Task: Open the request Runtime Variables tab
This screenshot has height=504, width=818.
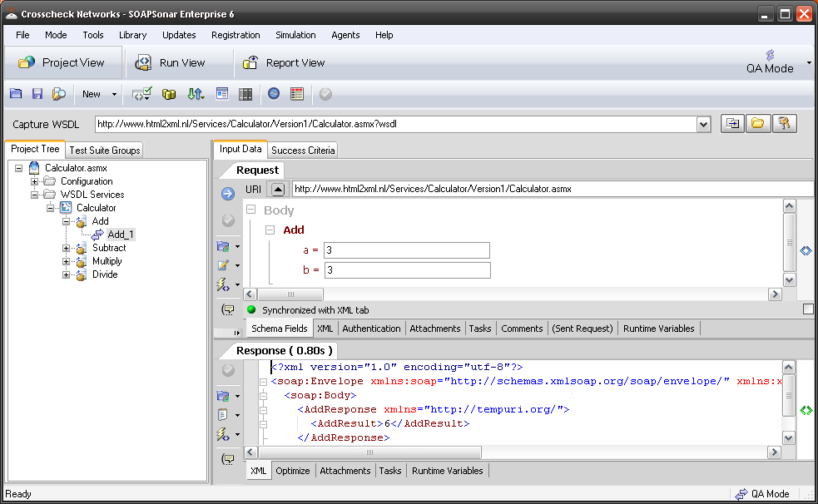Action: point(658,329)
